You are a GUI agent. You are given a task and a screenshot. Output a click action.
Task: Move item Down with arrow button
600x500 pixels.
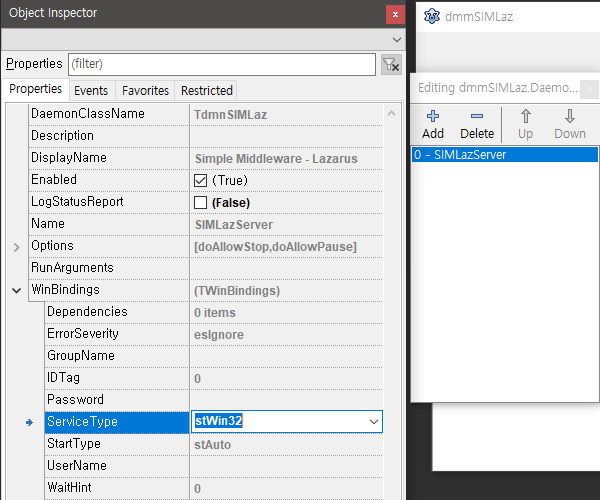coord(570,124)
